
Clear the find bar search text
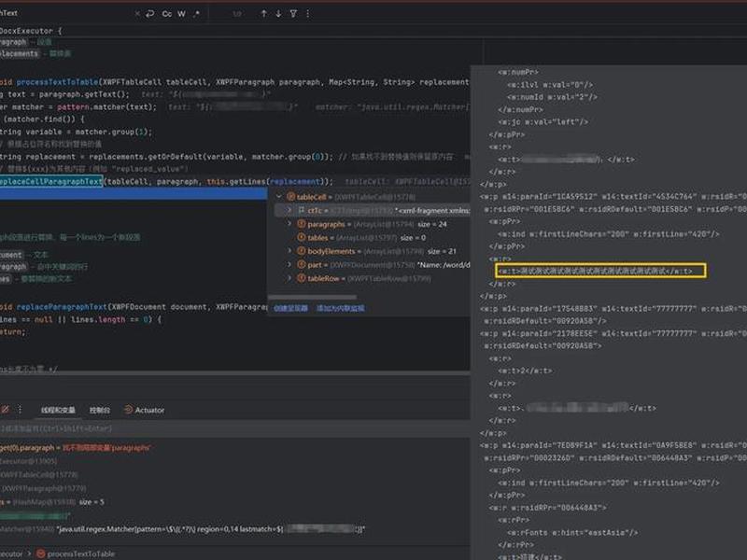137,14
